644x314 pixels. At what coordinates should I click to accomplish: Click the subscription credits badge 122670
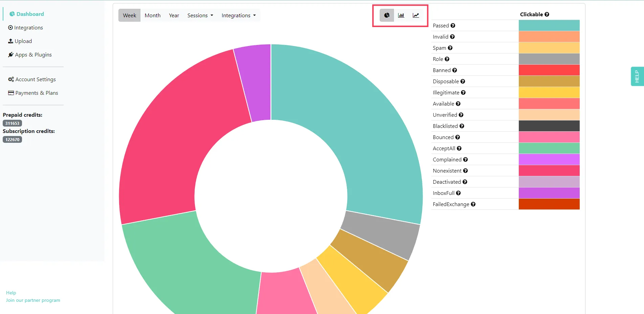(13, 139)
